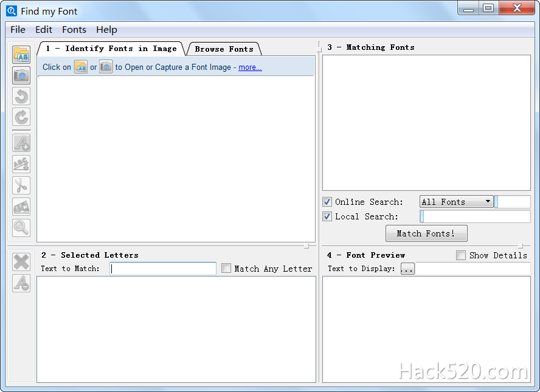Open the Fonts menu
540x392 pixels.
pos(74,30)
